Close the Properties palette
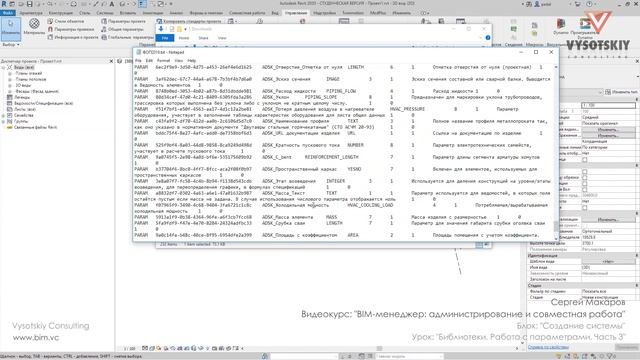Viewport: 640px width, 360px height. (638, 61)
